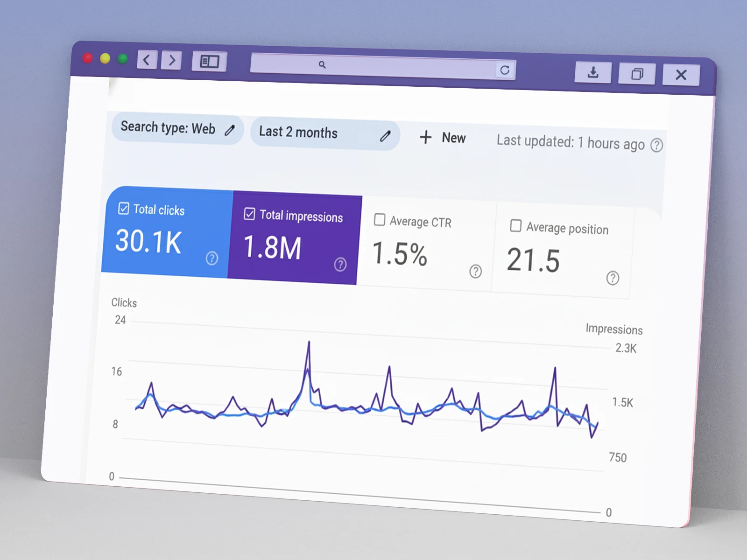747x560 pixels.
Task: Add a New filter
Action: 443,138
